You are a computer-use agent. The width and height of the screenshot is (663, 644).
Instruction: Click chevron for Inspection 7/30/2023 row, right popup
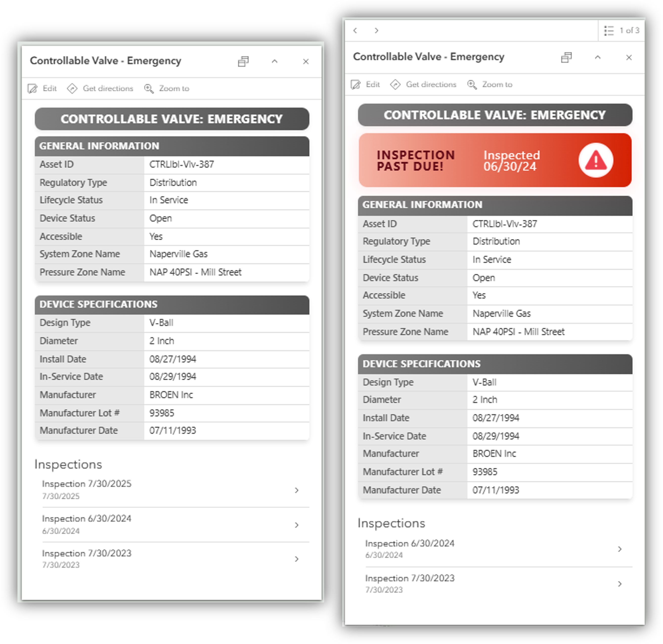pyautogui.click(x=620, y=584)
